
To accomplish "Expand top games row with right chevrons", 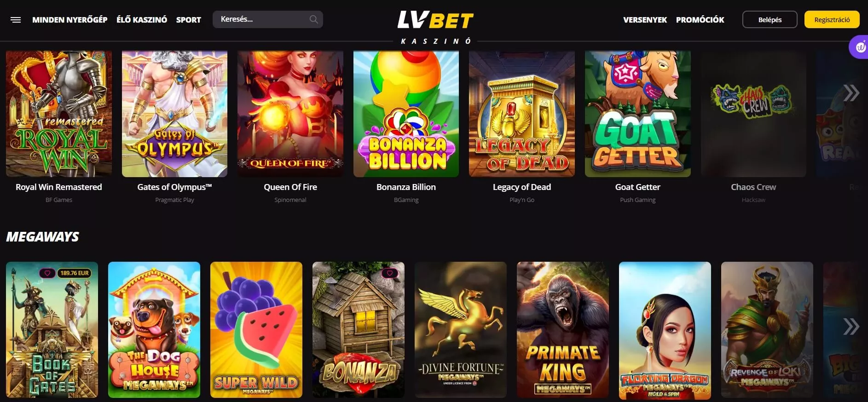I will (851, 93).
